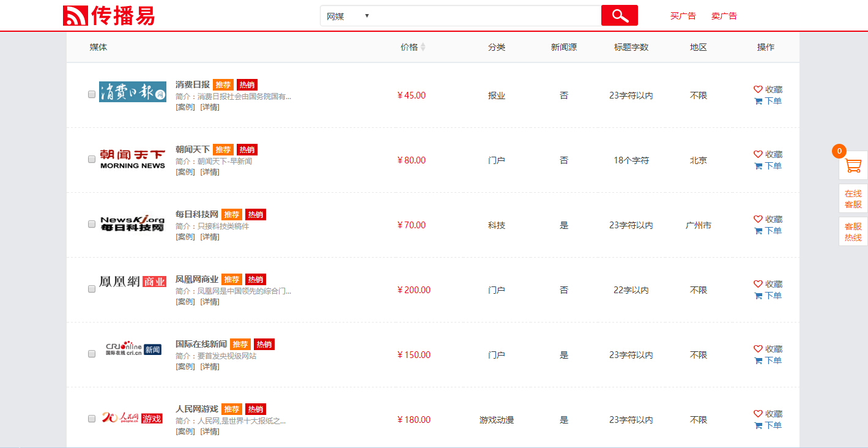This screenshot has width=868, height=448.
Task: Sort the list by 价格 arrows
Action: 423,47
